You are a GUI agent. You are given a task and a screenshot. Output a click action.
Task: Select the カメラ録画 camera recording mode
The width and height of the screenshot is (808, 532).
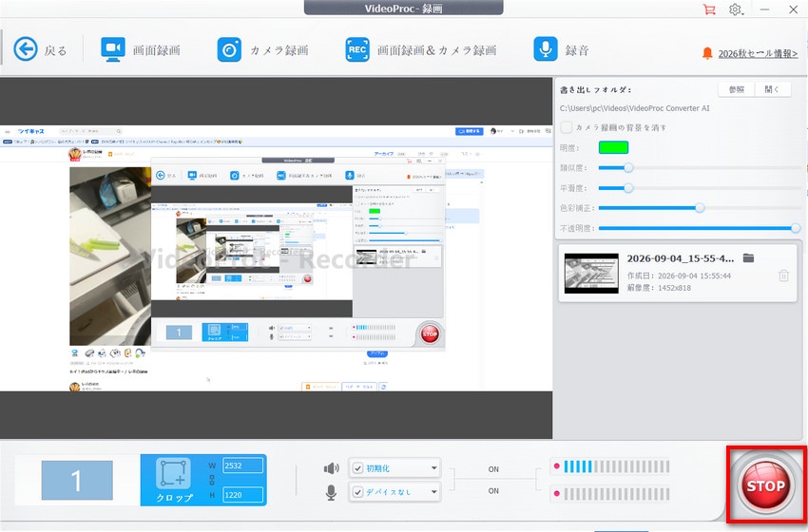click(x=262, y=50)
